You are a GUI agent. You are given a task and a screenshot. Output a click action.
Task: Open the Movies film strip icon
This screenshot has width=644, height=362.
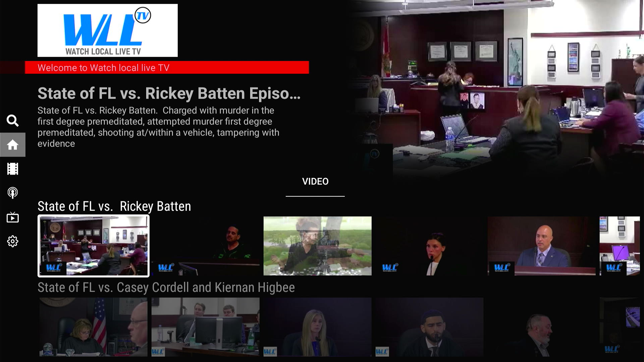click(13, 169)
